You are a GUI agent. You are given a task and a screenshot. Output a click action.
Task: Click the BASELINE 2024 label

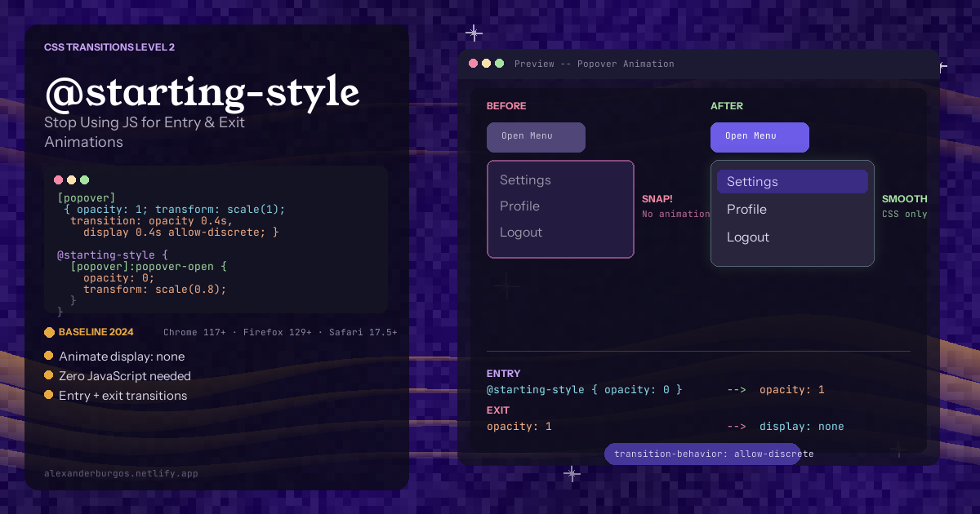tap(96, 333)
